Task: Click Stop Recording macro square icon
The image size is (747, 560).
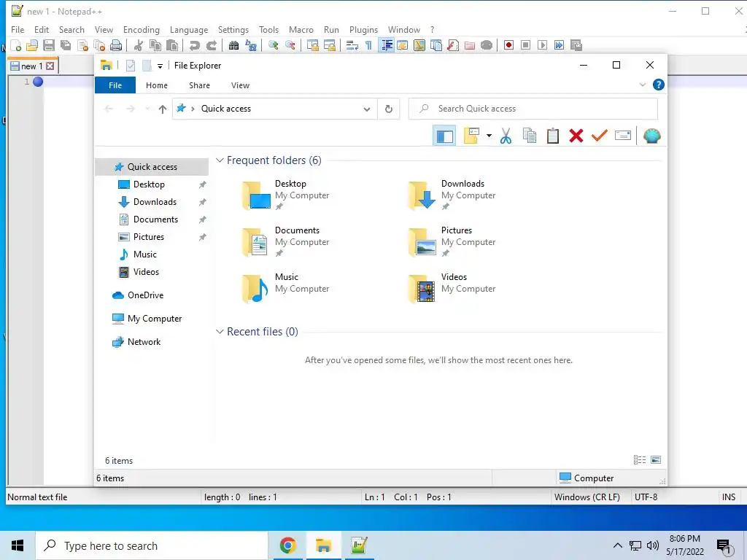Action: (525, 45)
